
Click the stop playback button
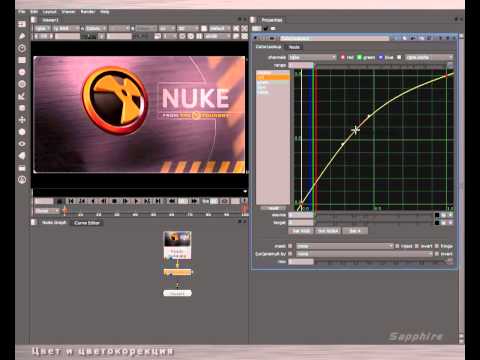[115, 201]
